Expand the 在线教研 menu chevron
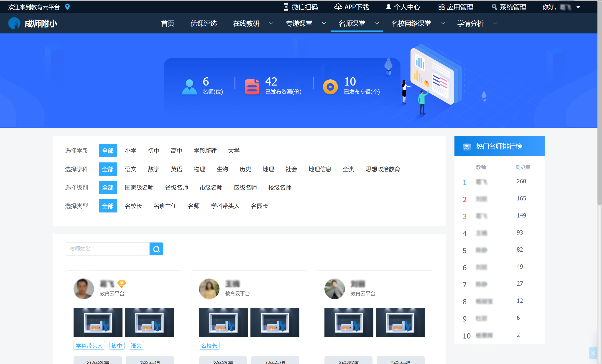Image resolution: width=602 pixels, height=364 pixels. [271, 23]
